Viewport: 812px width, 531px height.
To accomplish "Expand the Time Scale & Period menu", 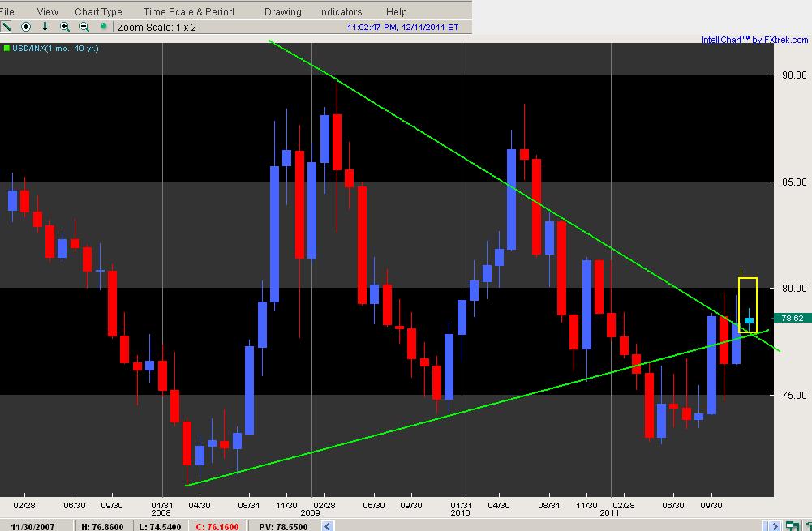I will [x=188, y=12].
